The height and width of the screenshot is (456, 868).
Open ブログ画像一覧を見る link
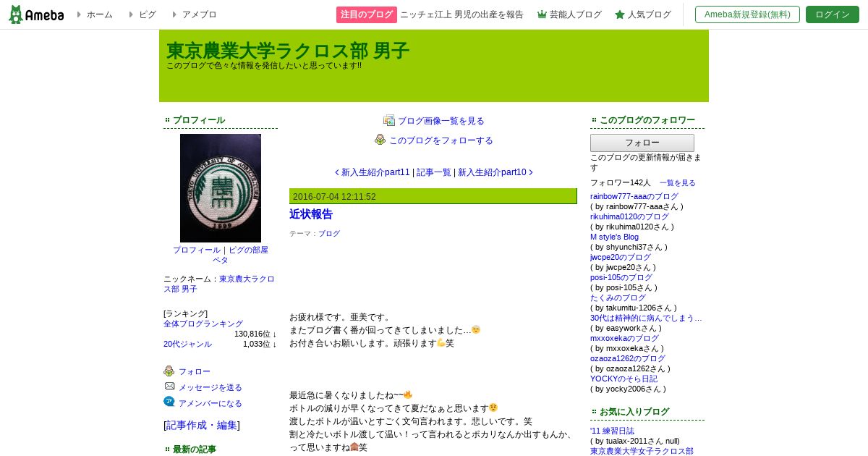click(x=441, y=121)
